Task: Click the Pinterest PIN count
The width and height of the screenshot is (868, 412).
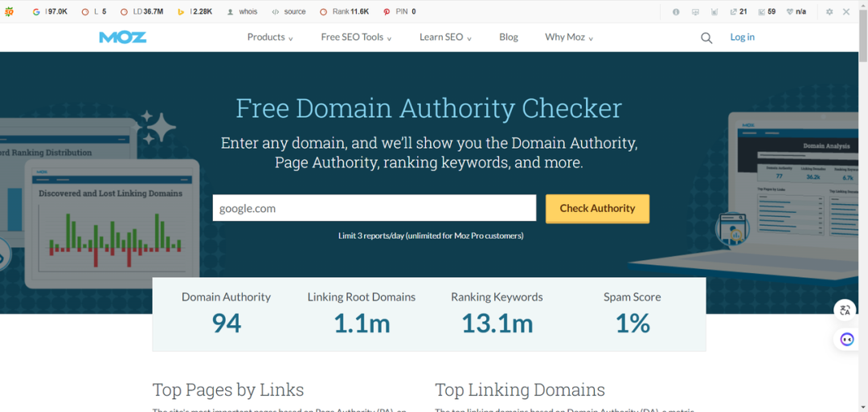Action: click(399, 11)
